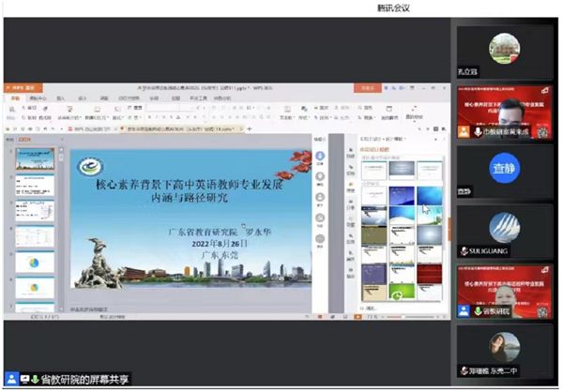
Task: Click the 重置 reset button
Action: (135, 108)
